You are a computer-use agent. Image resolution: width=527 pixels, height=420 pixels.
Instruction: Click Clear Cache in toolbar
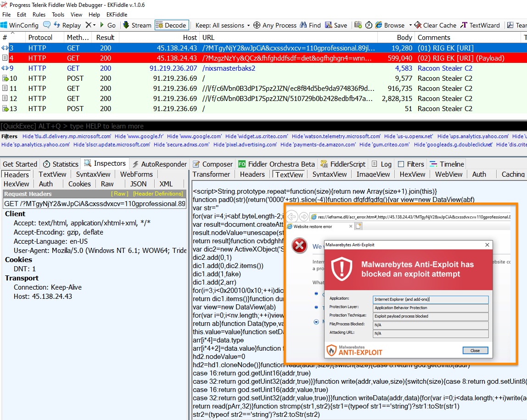click(435, 25)
